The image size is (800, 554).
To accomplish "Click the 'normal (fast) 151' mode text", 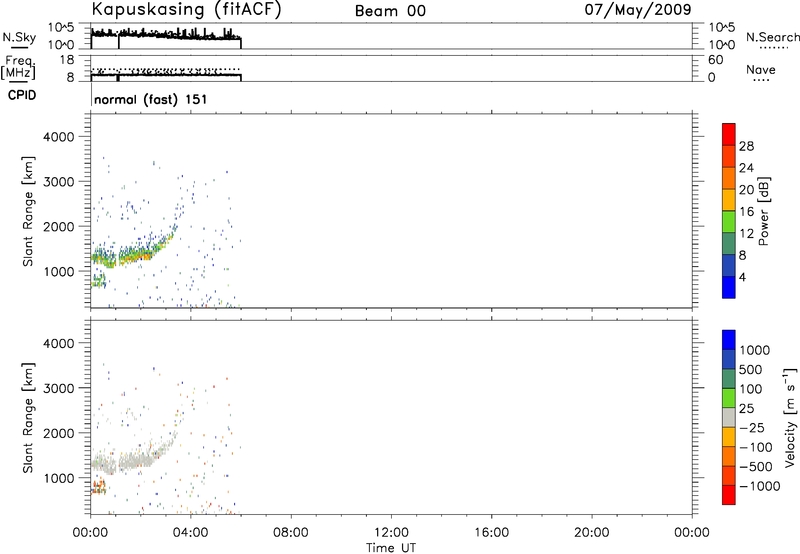I will 151,99.
